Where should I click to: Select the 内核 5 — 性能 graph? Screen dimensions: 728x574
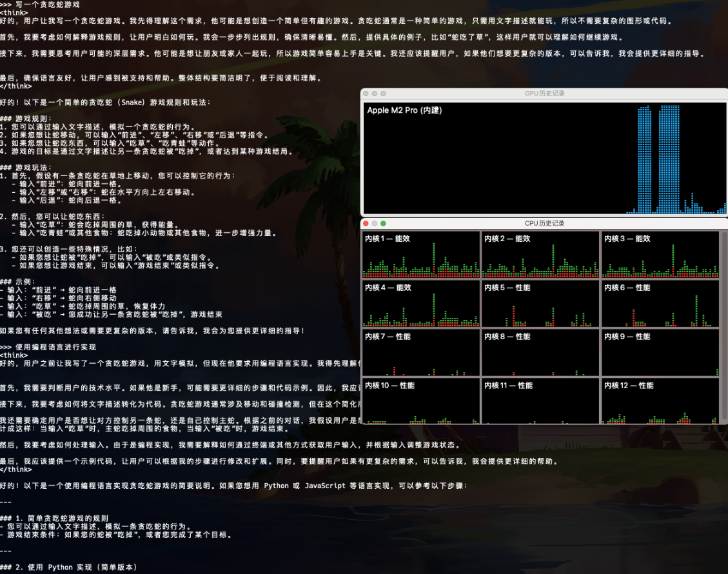540,304
